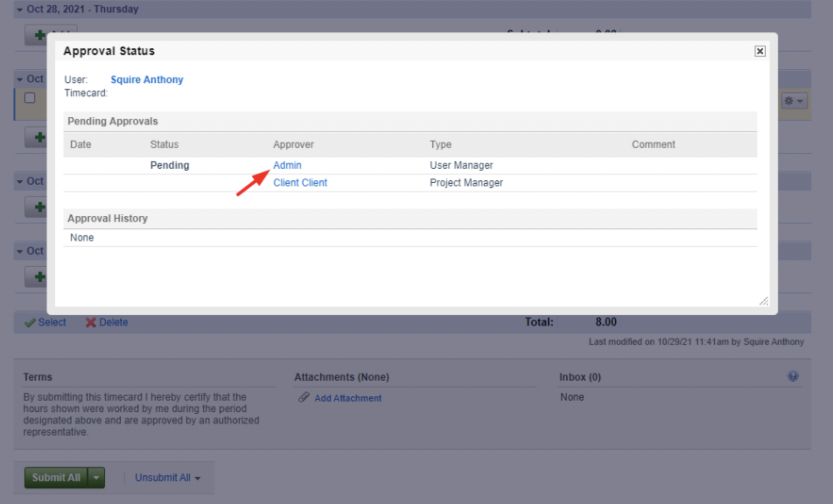Click the Attachments (None) heading
This screenshot has height=504, width=833.
point(341,377)
